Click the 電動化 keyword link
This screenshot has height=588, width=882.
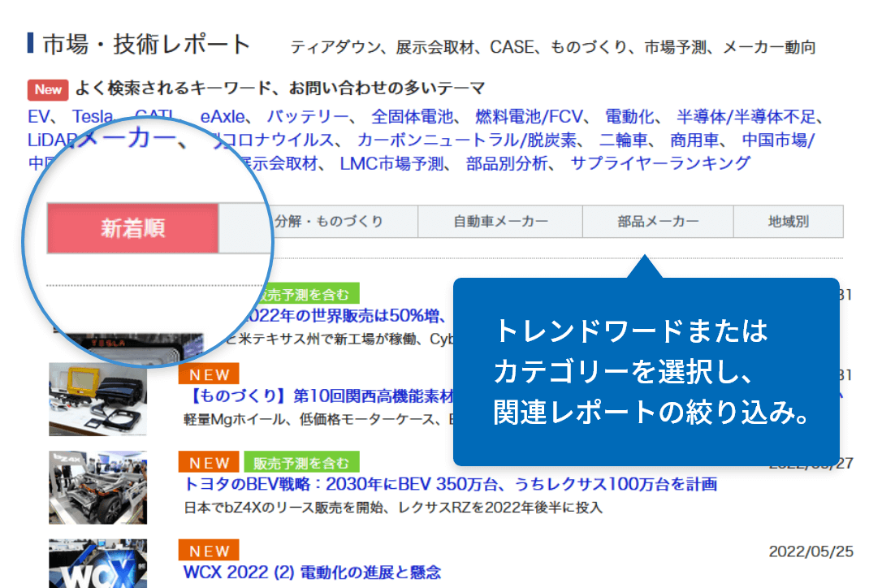pyautogui.click(x=632, y=115)
